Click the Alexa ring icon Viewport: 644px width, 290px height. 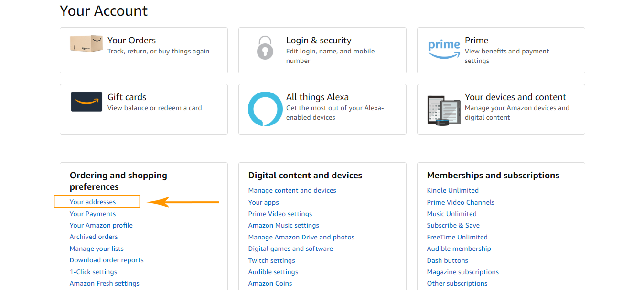point(265,109)
